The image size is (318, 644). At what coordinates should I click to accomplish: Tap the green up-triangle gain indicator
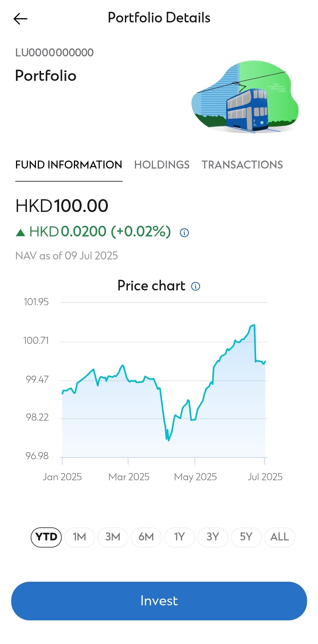20,233
